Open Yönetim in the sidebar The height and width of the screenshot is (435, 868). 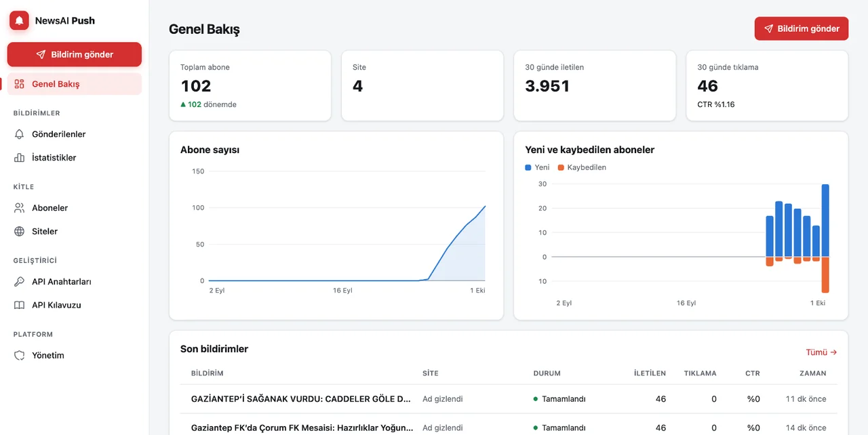tap(75, 355)
